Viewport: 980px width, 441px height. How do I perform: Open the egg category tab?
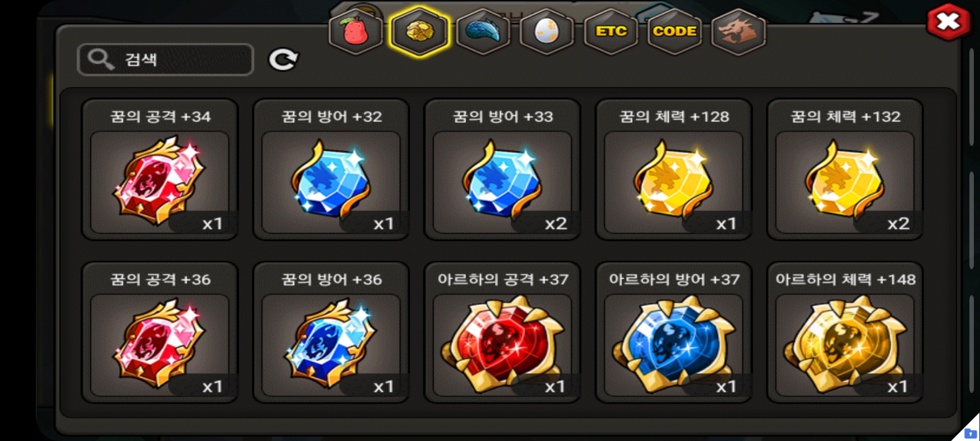click(x=547, y=31)
